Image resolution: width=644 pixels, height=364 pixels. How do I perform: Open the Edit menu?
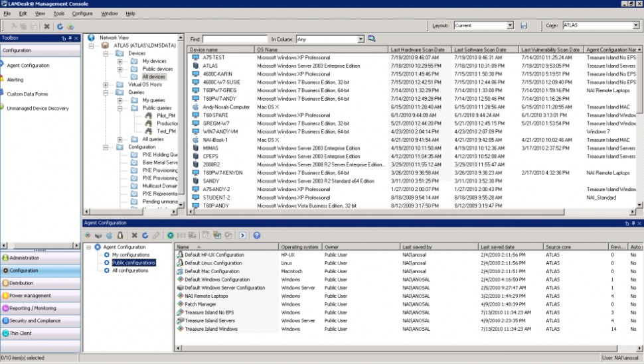(23, 13)
